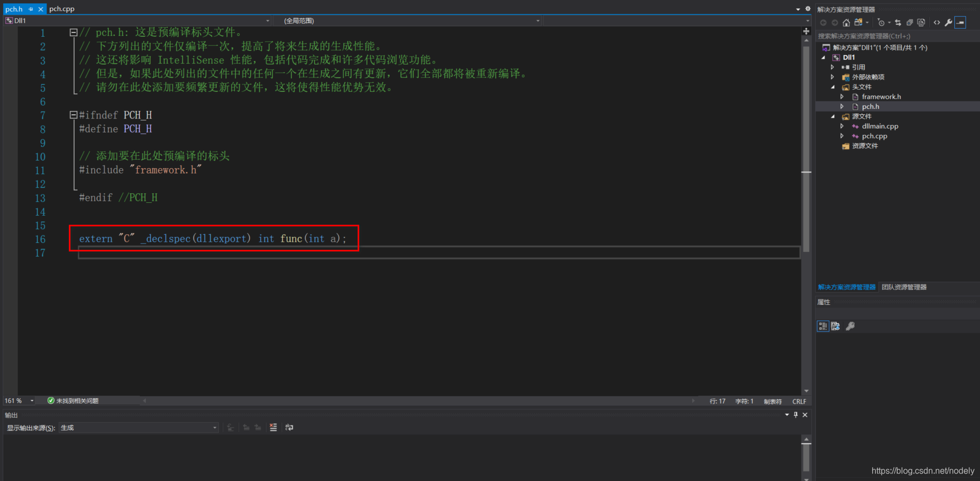This screenshot has width=980, height=481.
Task: Switch views icon in Solution Explorer toolbar
Action: (858, 22)
